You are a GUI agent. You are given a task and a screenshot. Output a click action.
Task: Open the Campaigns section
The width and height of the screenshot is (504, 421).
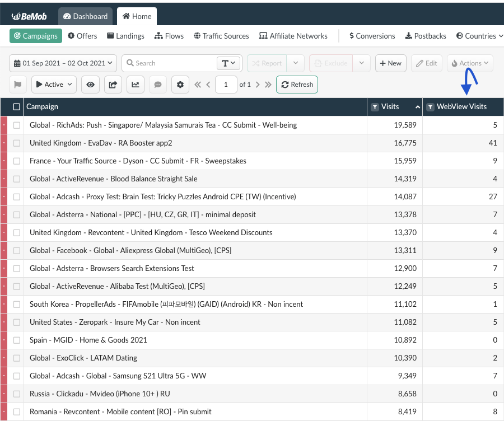(x=36, y=36)
